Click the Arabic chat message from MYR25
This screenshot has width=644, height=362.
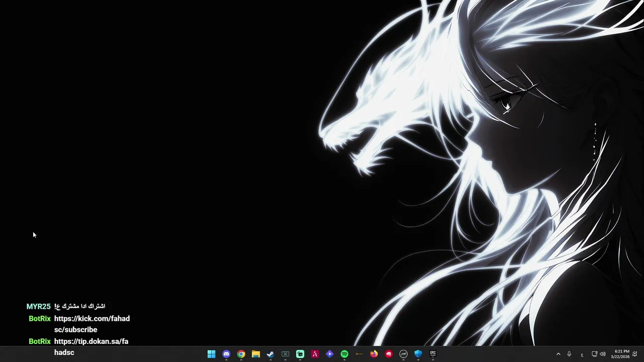click(x=79, y=306)
